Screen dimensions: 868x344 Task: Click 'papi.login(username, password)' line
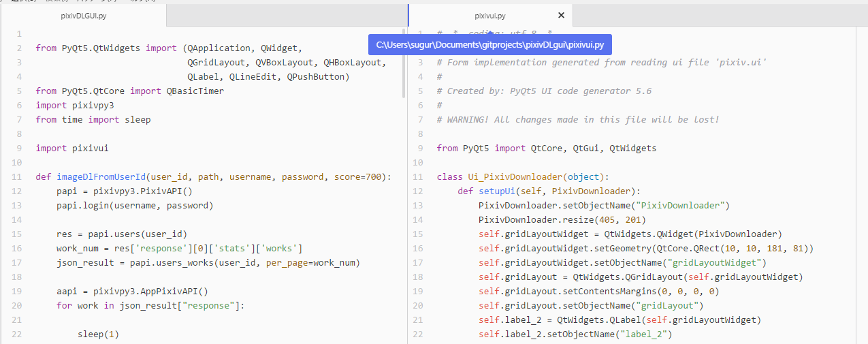coord(135,205)
